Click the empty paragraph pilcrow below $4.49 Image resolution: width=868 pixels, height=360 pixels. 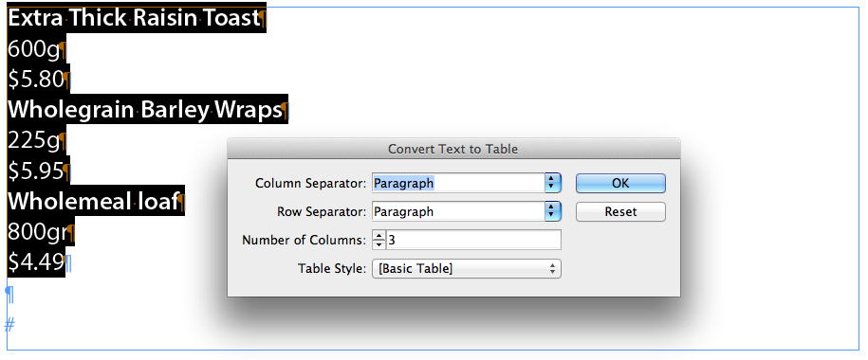click(10, 296)
